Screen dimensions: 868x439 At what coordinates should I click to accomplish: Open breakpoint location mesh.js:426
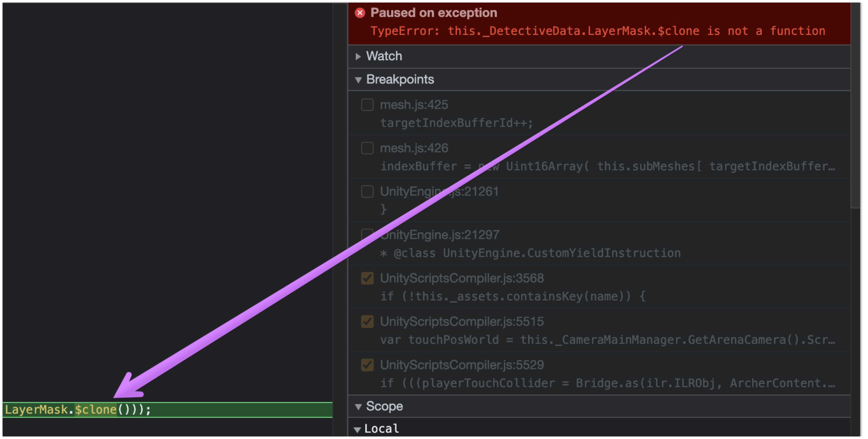tap(414, 148)
